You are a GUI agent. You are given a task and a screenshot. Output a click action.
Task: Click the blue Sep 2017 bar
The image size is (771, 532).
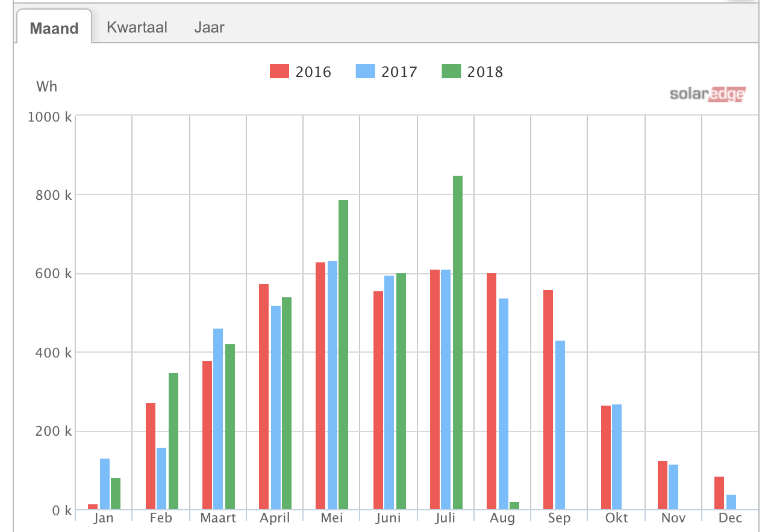click(x=560, y=425)
